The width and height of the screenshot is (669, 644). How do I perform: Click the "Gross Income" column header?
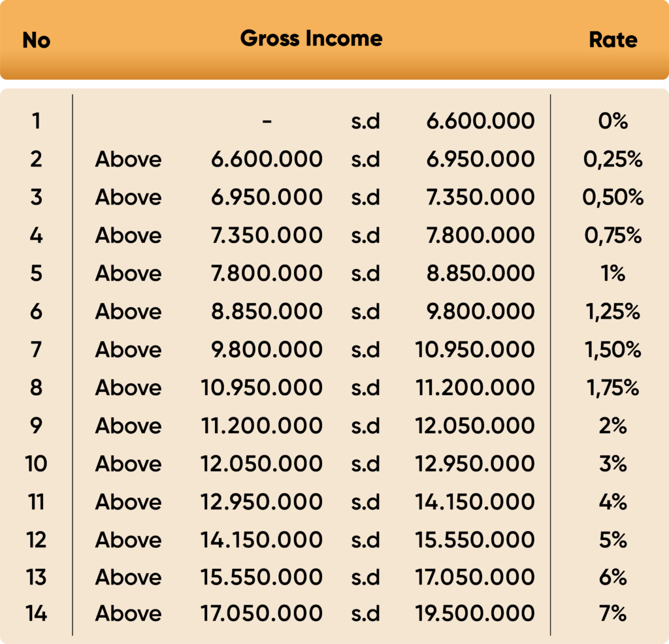point(311,39)
